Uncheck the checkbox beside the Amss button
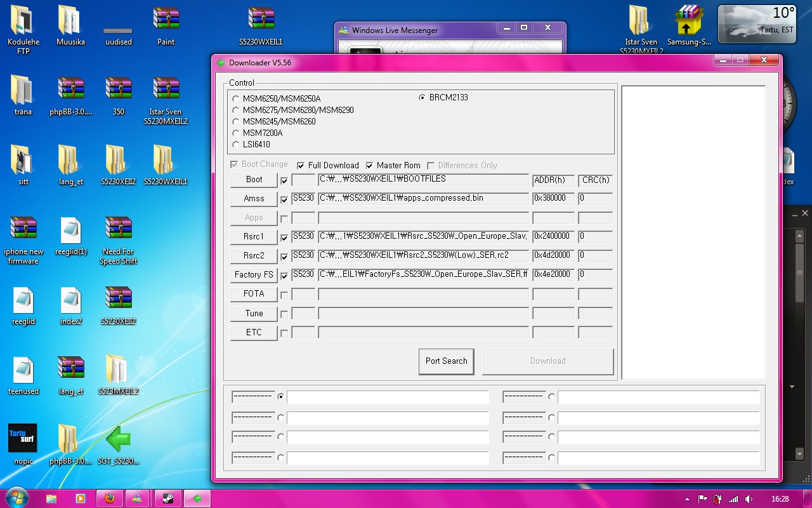 click(284, 200)
